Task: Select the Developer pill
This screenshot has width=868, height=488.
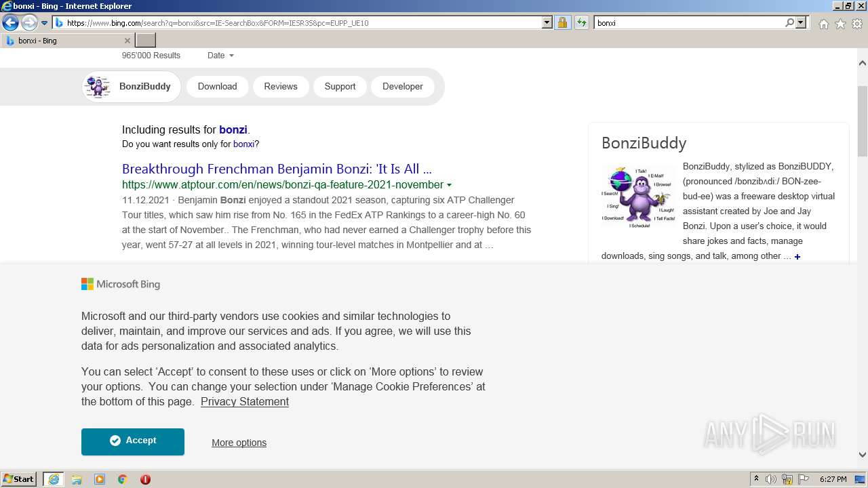Action: tap(403, 87)
